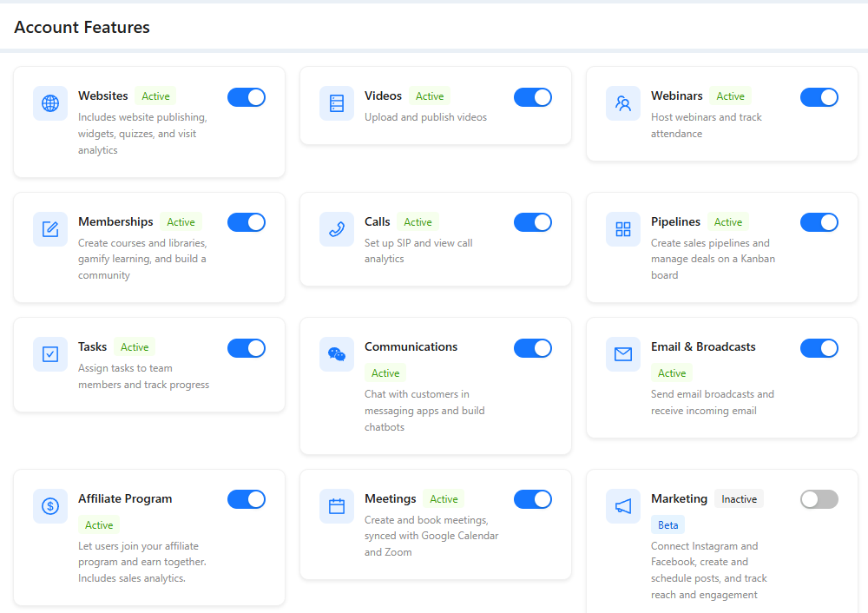The width and height of the screenshot is (868, 613).
Task: Click the Calls phone icon
Action: [337, 228]
